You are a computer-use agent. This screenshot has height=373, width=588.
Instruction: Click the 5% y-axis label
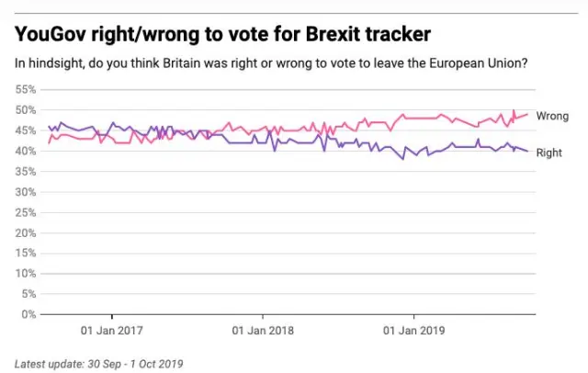point(28,294)
